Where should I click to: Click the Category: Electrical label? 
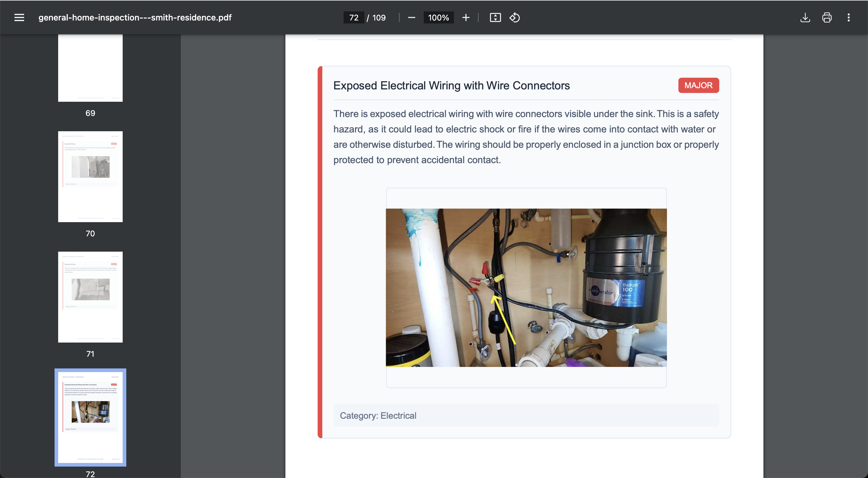pyautogui.click(x=378, y=415)
